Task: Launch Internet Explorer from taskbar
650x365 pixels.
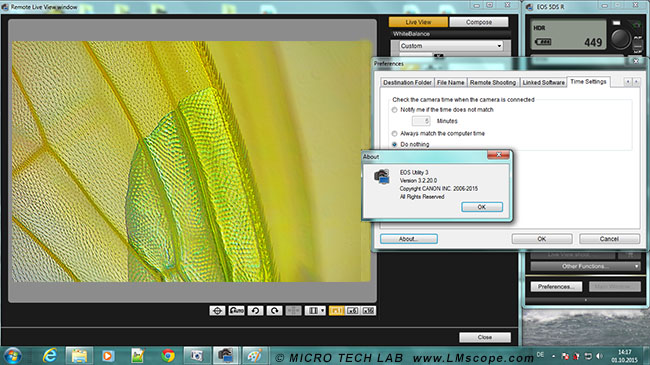Action: click(50, 355)
